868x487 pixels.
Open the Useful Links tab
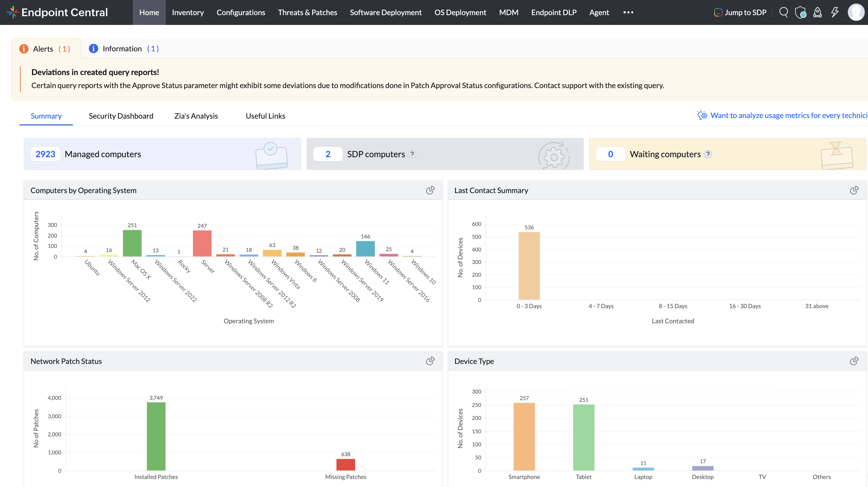pyautogui.click(x=266, y=116)
